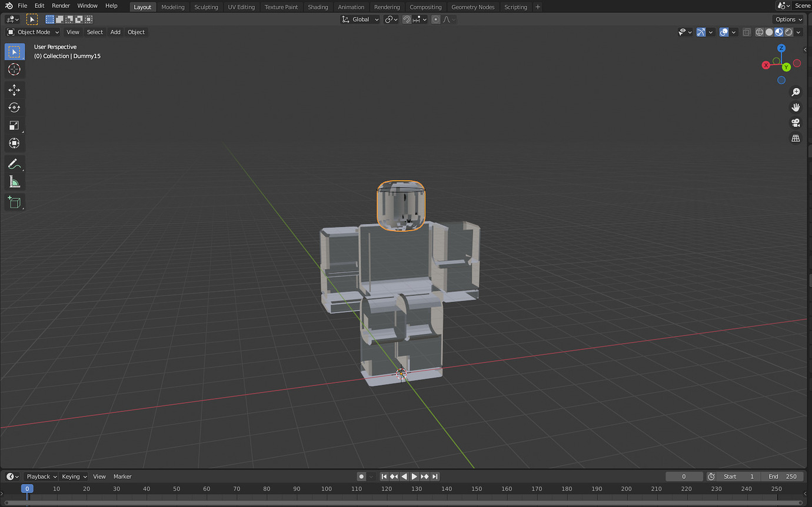Open the snapping options dropdown arrow
This screenshot has width=812, height=507.
pyautogui.click(x=424, y=19)
